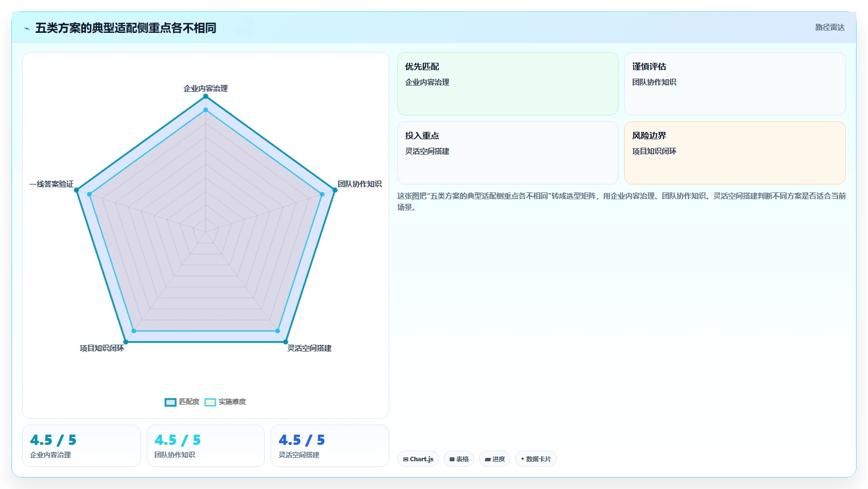The height and width of the screenshot is (489, 868).
Task: Click the inner 实施难度 point on 企业内容治理 axis
Action: coord(205,110)
